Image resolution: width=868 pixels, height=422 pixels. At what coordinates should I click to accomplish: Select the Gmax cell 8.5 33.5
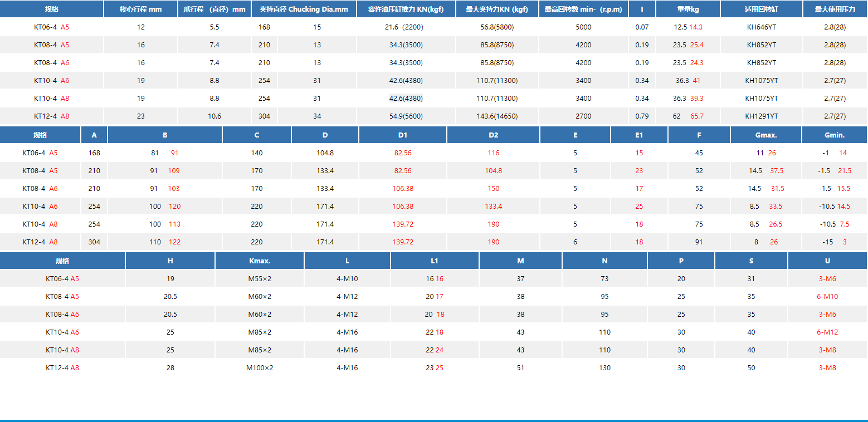pyautogui.click(x=766, y=207)
